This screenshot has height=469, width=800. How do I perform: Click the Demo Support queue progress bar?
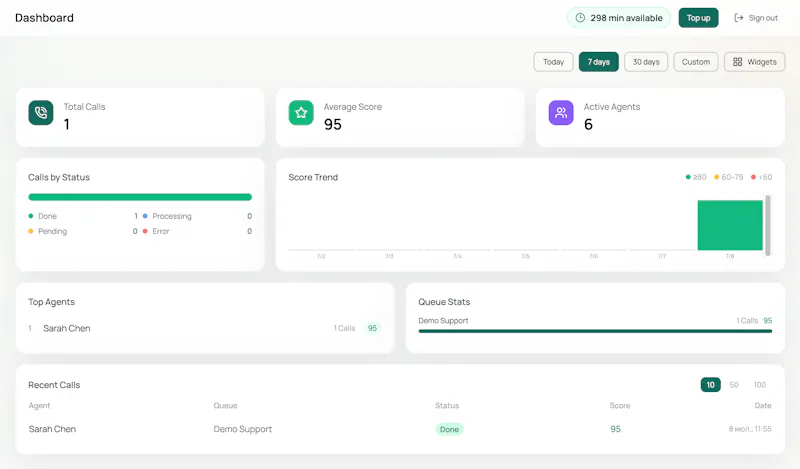coord(595,331)
